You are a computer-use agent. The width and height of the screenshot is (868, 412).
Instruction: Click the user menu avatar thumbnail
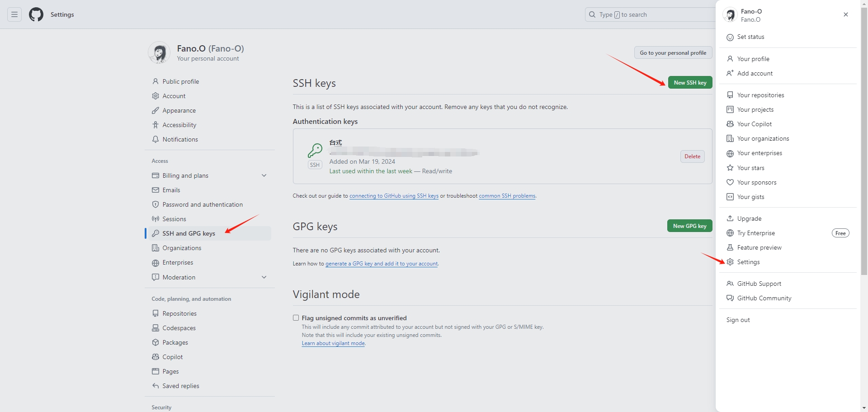[730, 15]
